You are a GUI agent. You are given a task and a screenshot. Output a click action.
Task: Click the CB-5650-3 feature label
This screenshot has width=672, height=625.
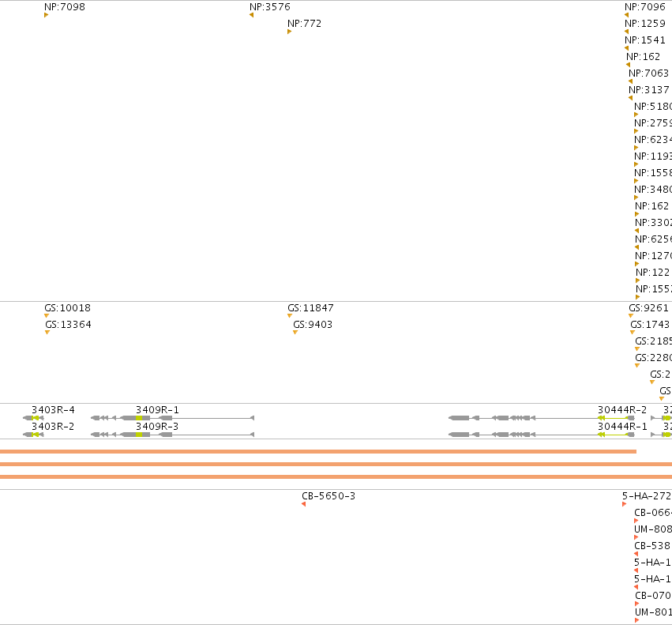[x=328, y=496]
